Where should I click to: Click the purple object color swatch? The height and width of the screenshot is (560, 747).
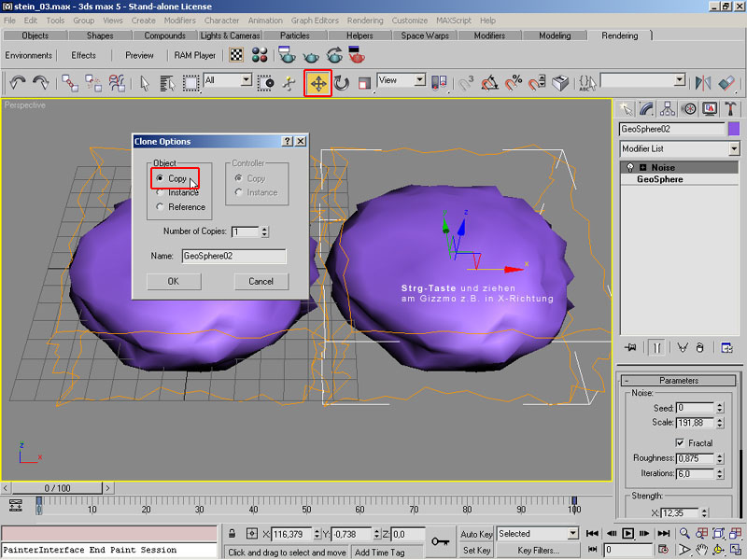[x=733, y=129]
